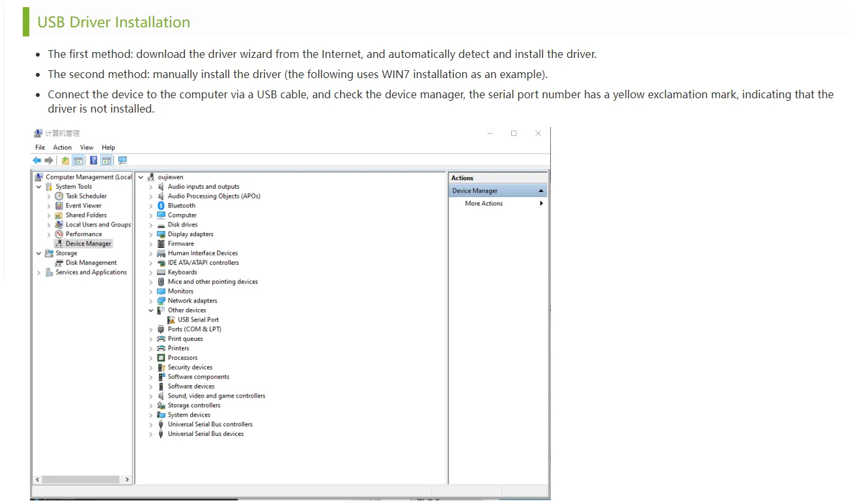Open the File menu

pos(40,148)
